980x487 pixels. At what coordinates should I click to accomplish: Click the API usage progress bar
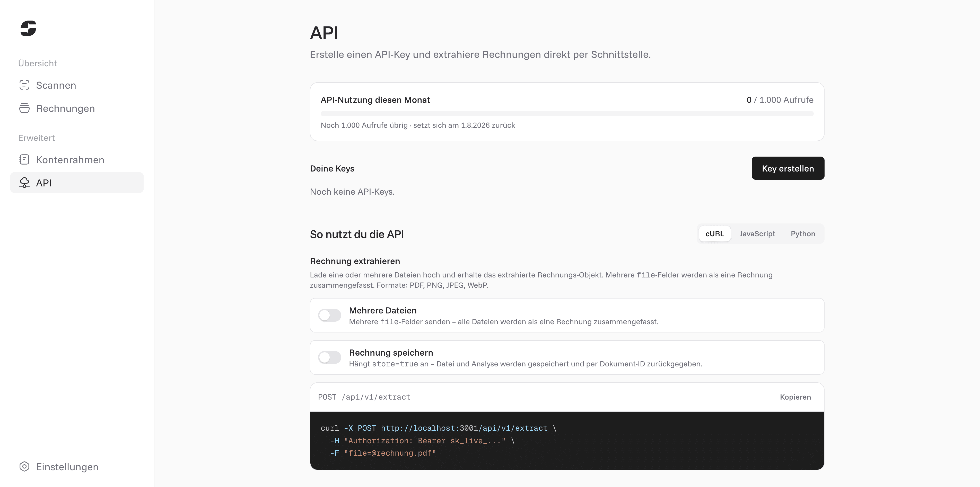tap(567, 114)
